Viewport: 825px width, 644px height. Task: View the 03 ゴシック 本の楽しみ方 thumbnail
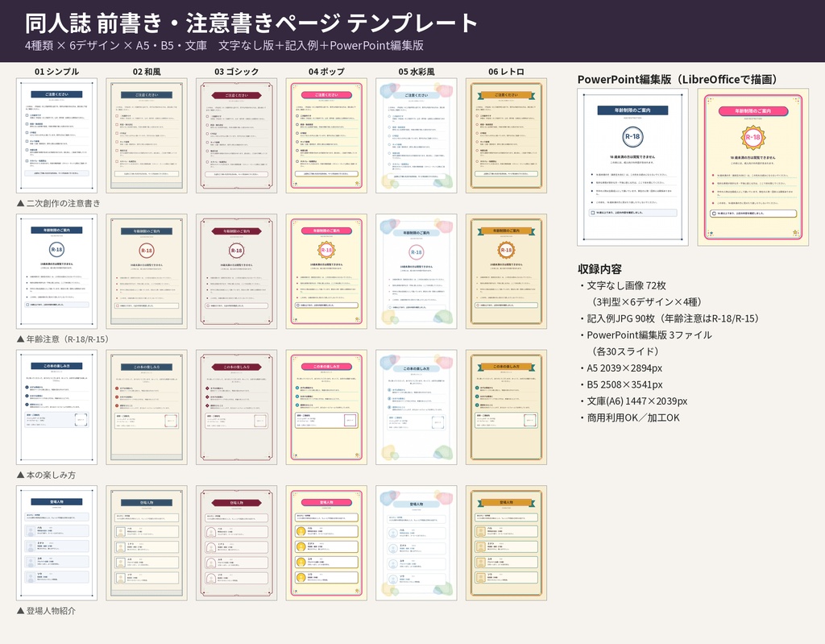coord(237,408)
